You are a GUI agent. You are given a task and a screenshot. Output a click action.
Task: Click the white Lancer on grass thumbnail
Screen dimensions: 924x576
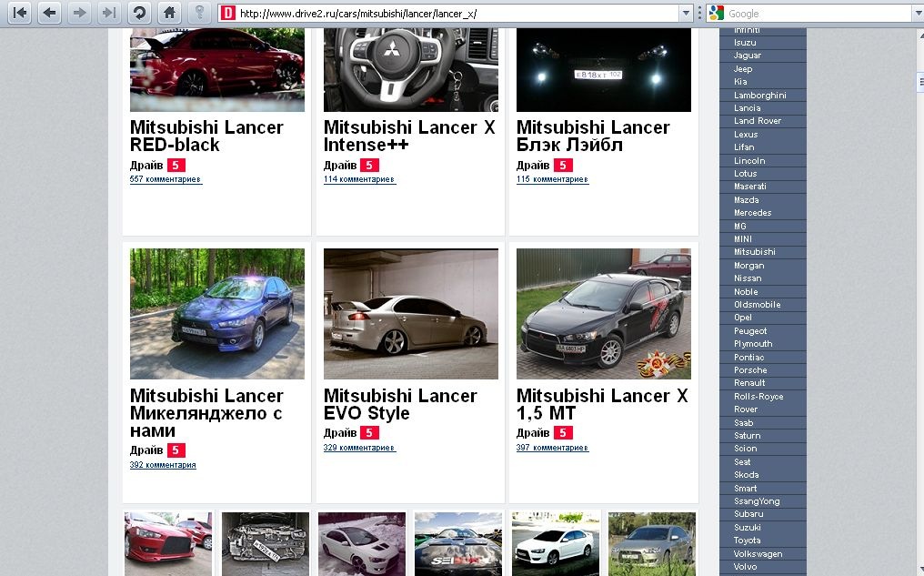click(556, 543)
